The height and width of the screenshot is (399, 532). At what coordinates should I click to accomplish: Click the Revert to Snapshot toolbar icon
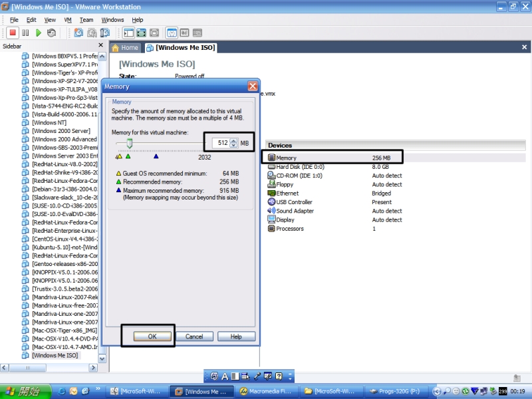pos(92,33)
